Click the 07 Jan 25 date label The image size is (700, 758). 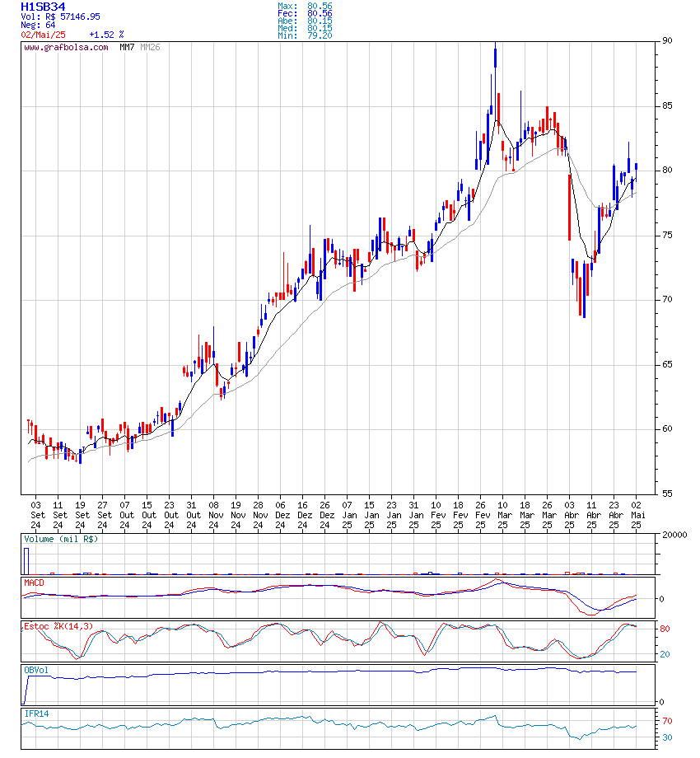click(x=348, y=515)
